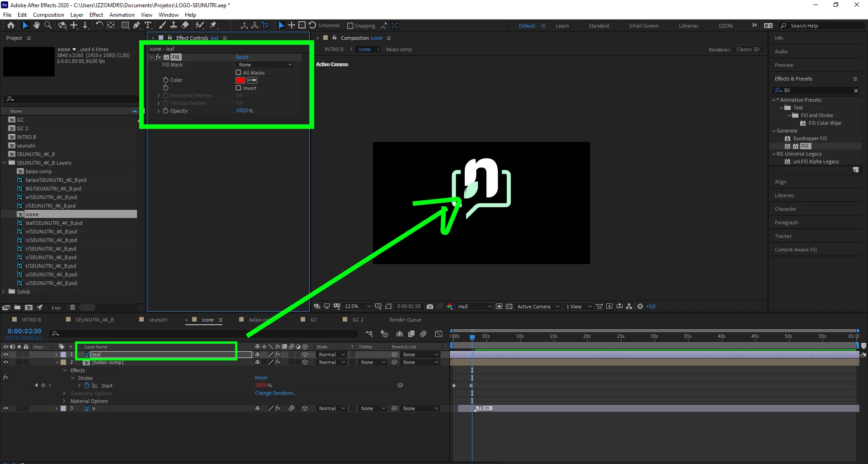The height and width of the screenshot is (464, 868).
Task: Open the Composition menu
Action: (48, 15)
